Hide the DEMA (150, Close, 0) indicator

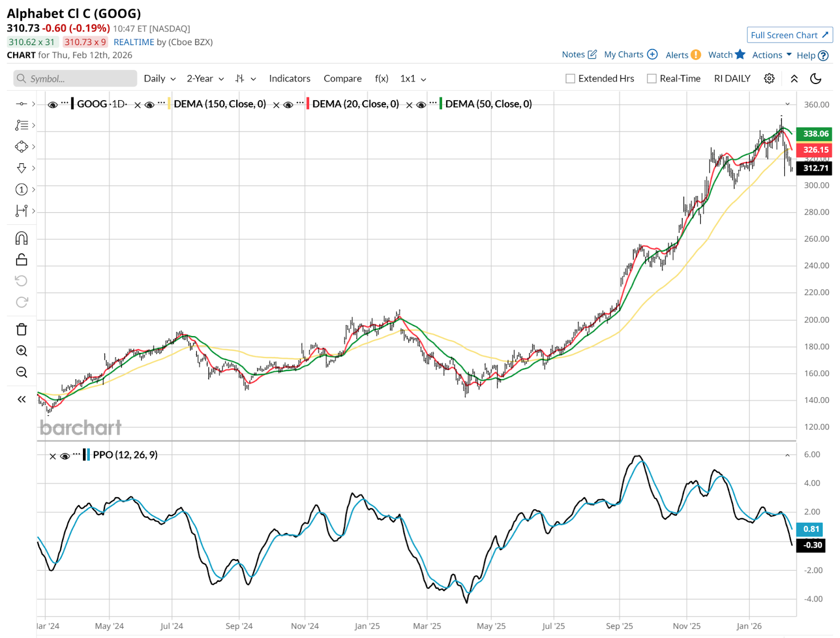click(150, 104)
